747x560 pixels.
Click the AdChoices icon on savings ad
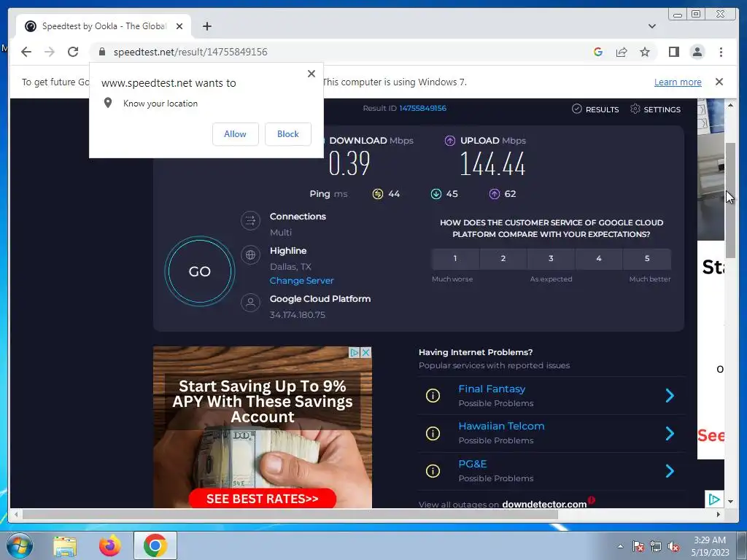pyautogui.click(x=355, y=352)
